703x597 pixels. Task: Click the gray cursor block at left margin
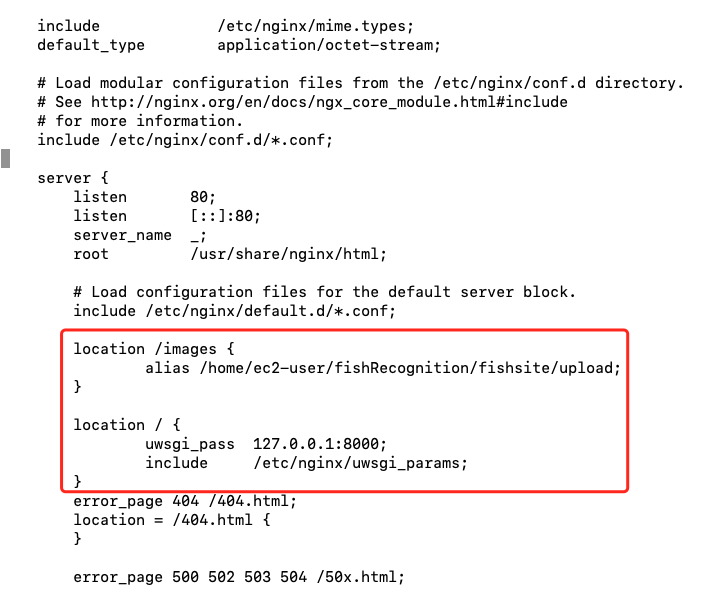pyautogui.click(x=5, y=159)
